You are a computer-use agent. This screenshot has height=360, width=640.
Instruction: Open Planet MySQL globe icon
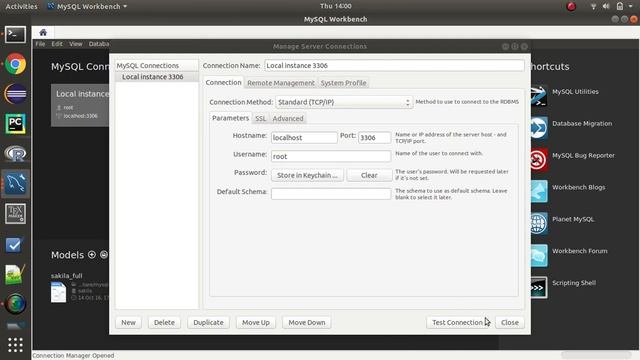click(539, 223)
